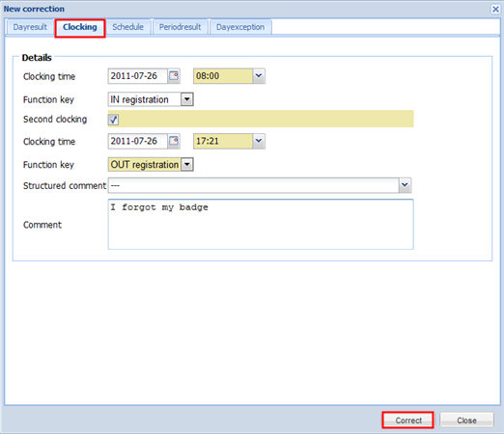Image resolution: width=504 pixels, height=434 pixels.
Task: Click the 'New correction' dialog title
Action: click(34, 9)
